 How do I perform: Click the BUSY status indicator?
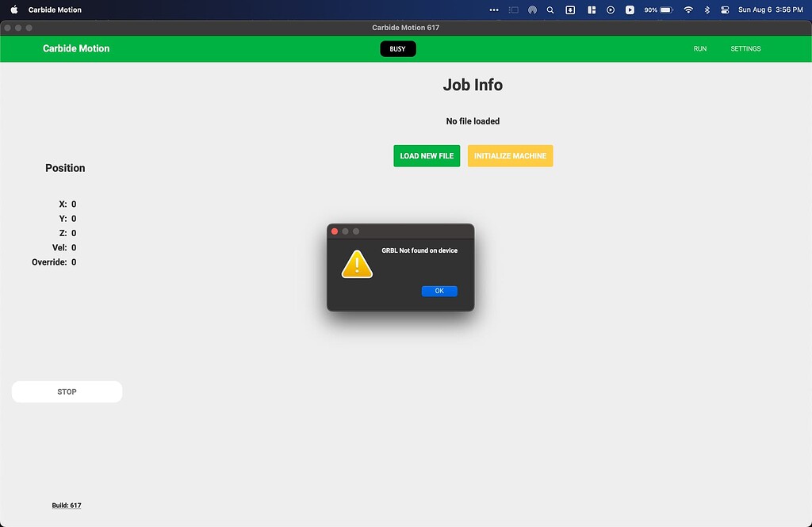coord(398,48)
